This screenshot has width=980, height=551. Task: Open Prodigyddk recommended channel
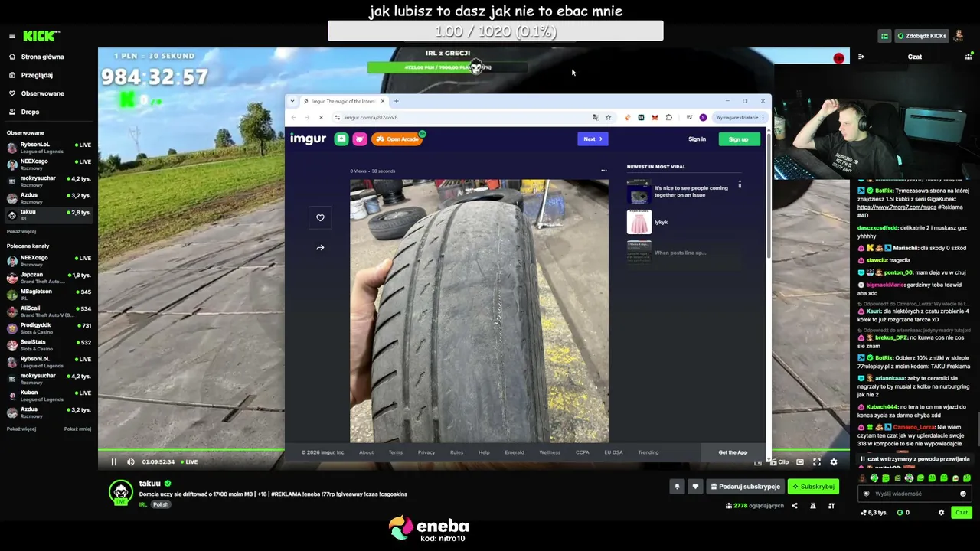click(x=48, y=328)
